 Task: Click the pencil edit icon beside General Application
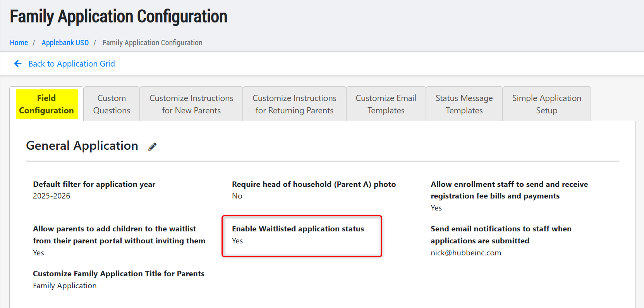pos(153,147)
